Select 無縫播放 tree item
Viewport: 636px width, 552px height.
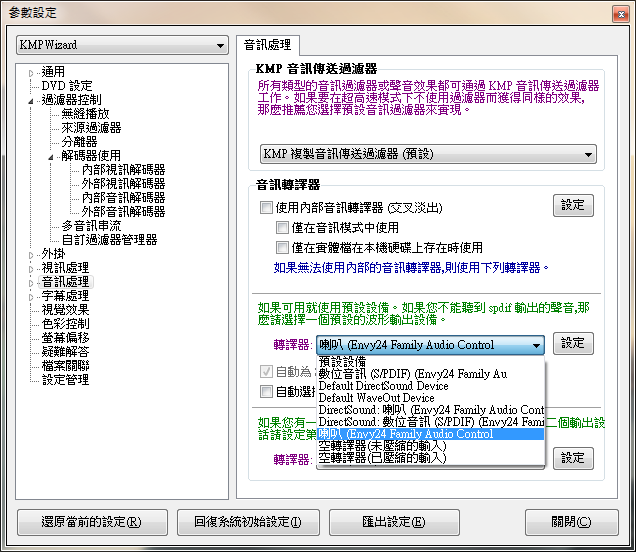(85, 114)
